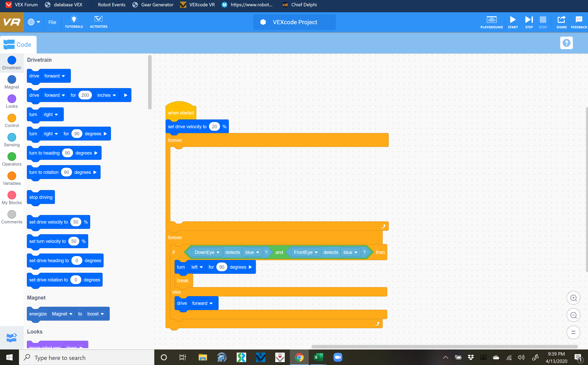
Task: Select the My Blocks category
Action: click(12, 198)
